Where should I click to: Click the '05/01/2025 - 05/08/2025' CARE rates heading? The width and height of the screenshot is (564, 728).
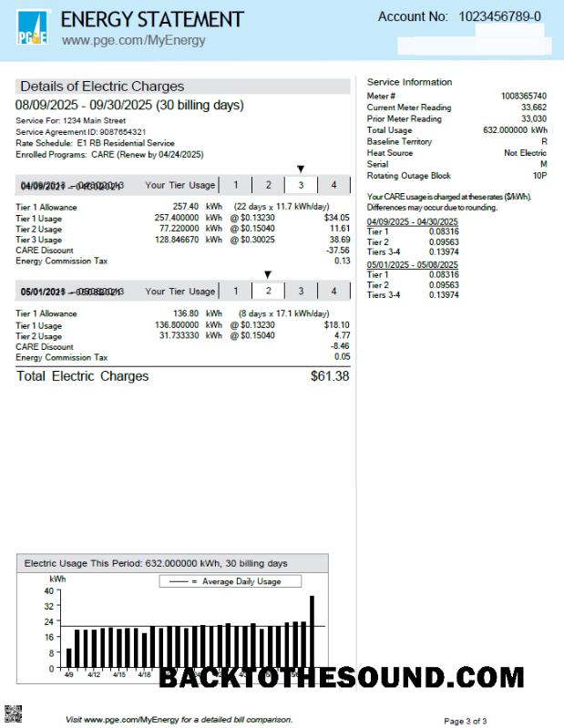412,264
